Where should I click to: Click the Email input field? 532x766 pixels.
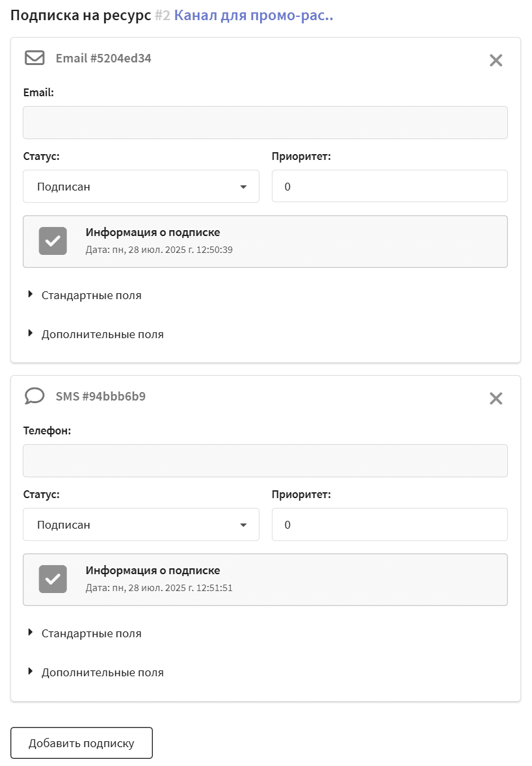click(x=265, y=122)
